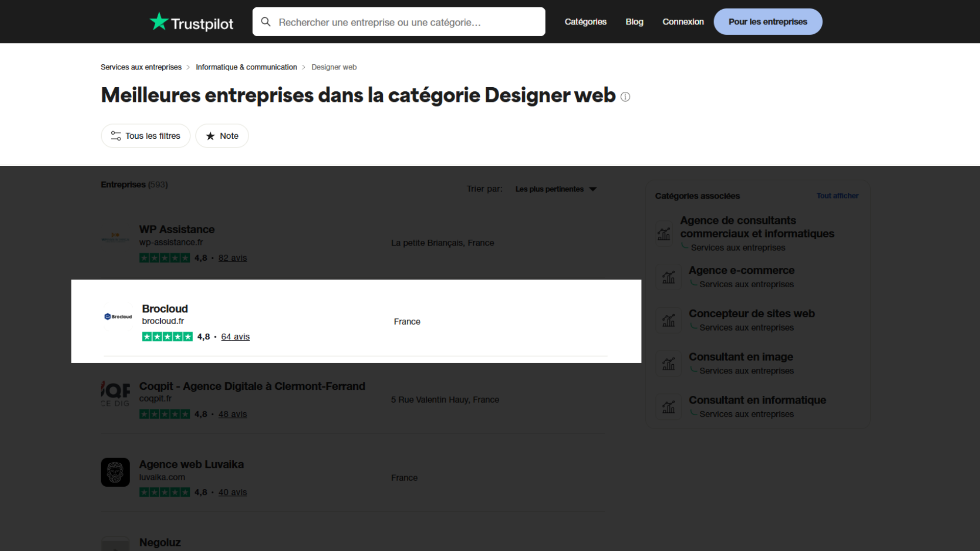Open the Note rating filter
The image size is (980, 551).
222,136
